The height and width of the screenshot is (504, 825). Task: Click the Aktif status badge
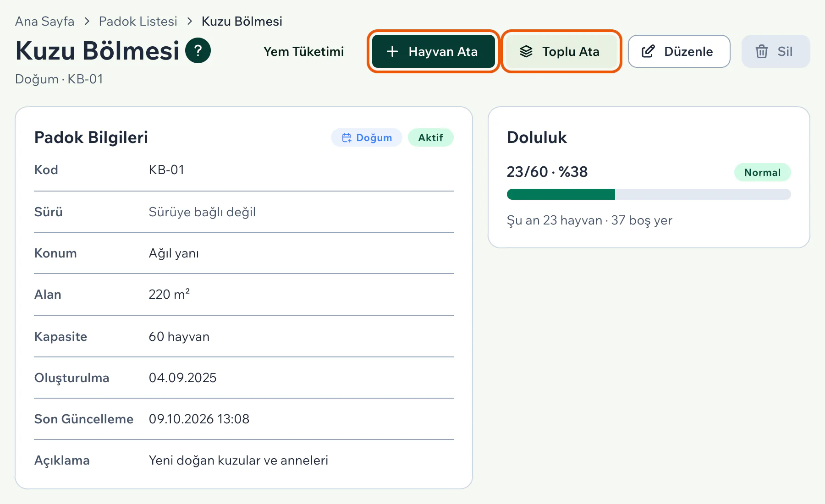tap(430, 137)
